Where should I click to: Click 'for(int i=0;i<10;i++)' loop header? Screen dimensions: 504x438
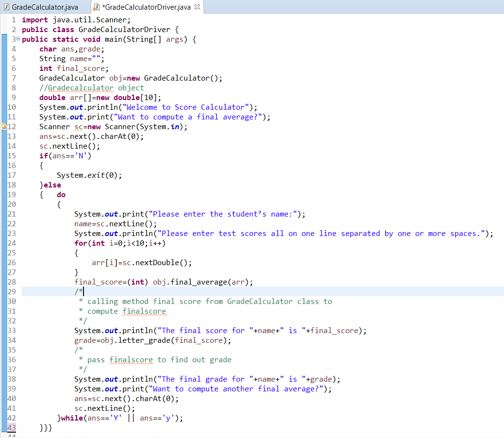120,243
